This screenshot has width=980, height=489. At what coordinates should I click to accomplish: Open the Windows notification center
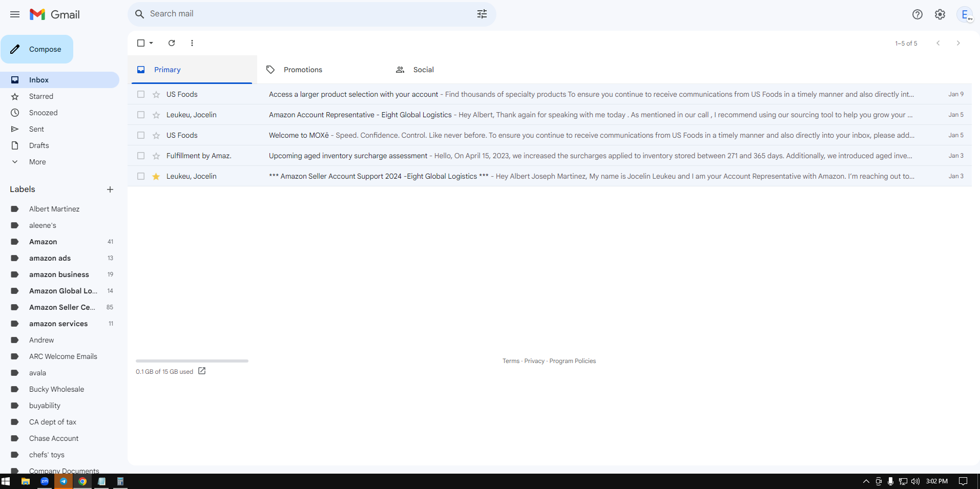[x=963, y=481]
